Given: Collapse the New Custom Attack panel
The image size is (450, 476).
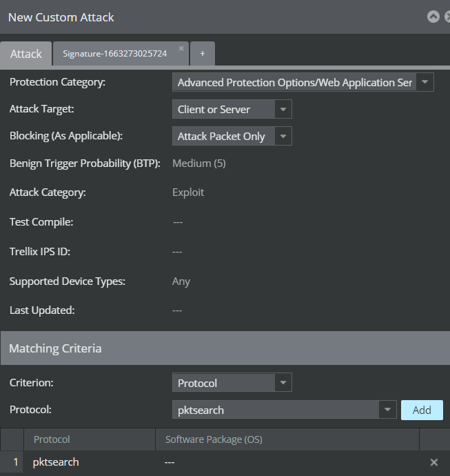Looking at the screenshot, I should (433, 17).
